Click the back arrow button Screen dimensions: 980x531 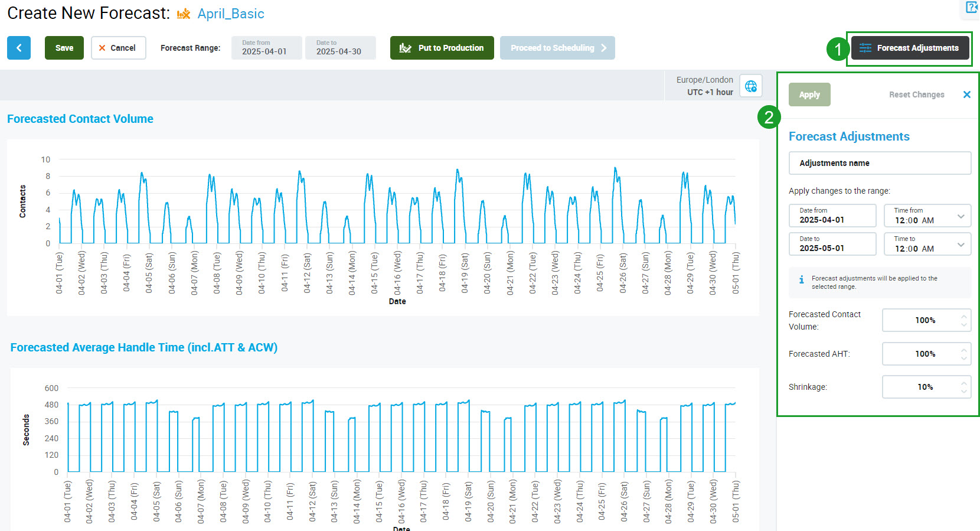(x=19, y=48)
